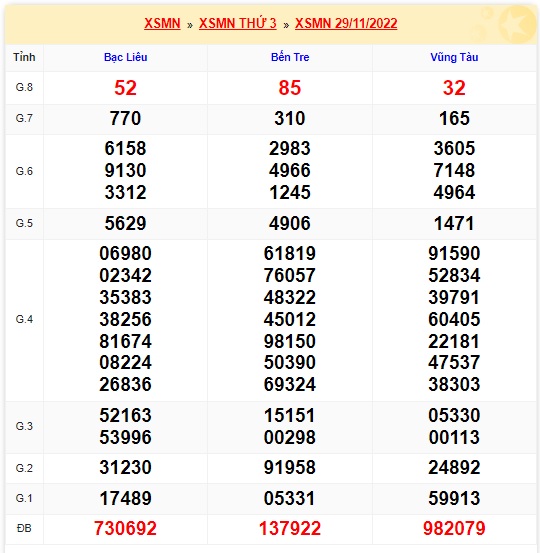This screenshot has width=540, height=553.
Task: Click G.3 number 05330
Action: (x=454, y=415)
